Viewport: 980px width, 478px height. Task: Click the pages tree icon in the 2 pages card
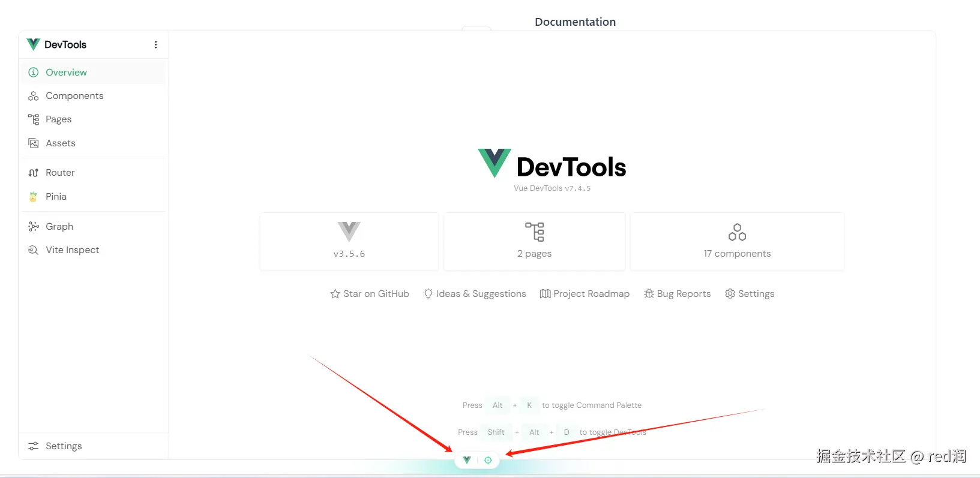click(x=535, y=232)
